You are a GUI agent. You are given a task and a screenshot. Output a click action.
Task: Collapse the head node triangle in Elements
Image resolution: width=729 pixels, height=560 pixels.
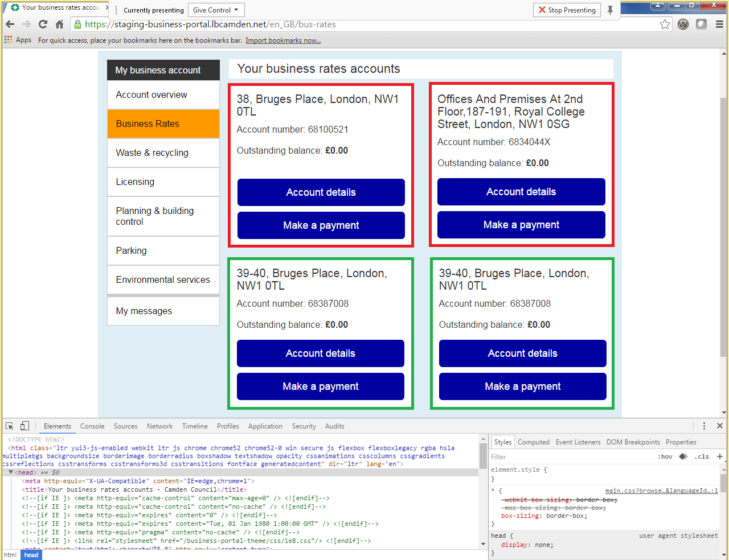(x=11, y=472)
